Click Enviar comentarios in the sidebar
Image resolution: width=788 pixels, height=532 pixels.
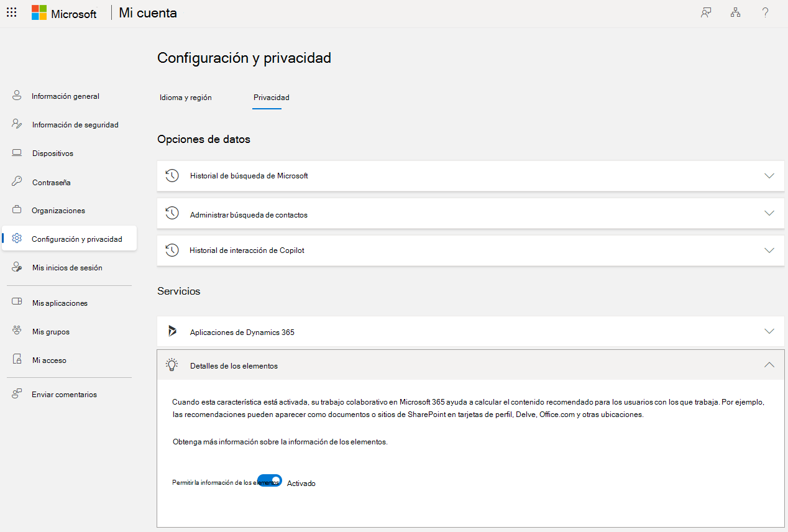click(65, 394)
